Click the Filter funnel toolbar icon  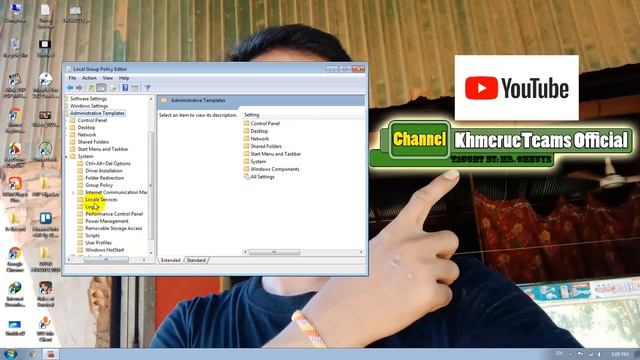click(x=148, y=88)
